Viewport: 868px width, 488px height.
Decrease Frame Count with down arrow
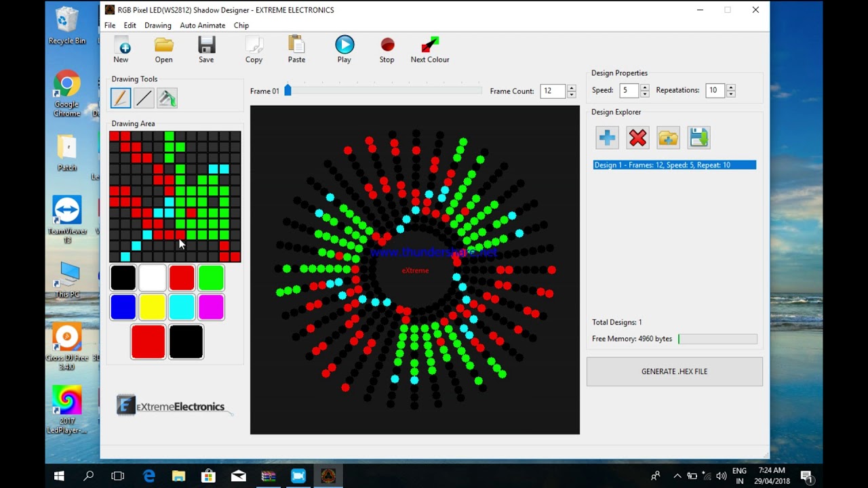[x=572, y=94]
